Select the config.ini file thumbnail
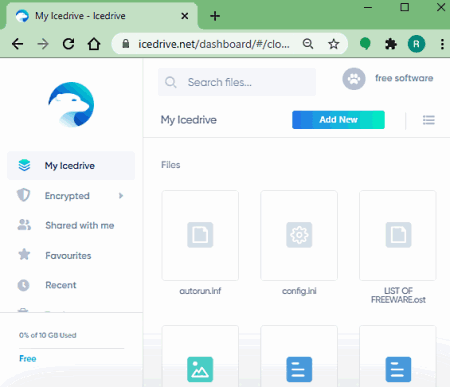This screenshot has width=450, height=387. point(299,235)
